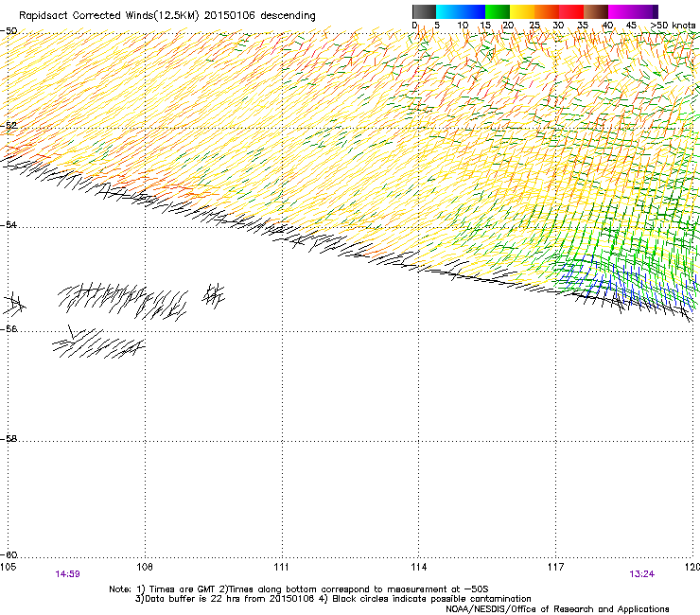This screenshot has width=700, height=615.
Task: Click latitude label '-56'
Action: pyautogui.click(x=9, y=328)
